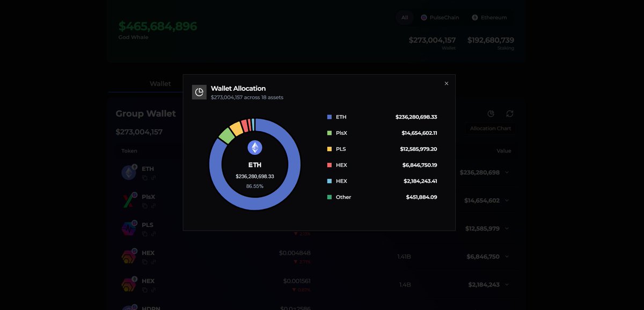
Task: Click the PLS token logo in the table
Action: [129, 228]
